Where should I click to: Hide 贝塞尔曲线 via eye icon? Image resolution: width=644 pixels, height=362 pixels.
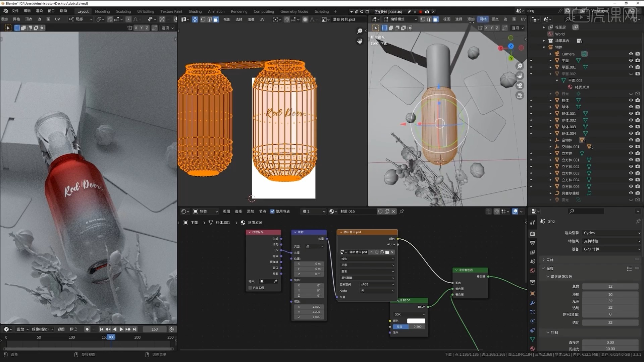coord(631,193)
